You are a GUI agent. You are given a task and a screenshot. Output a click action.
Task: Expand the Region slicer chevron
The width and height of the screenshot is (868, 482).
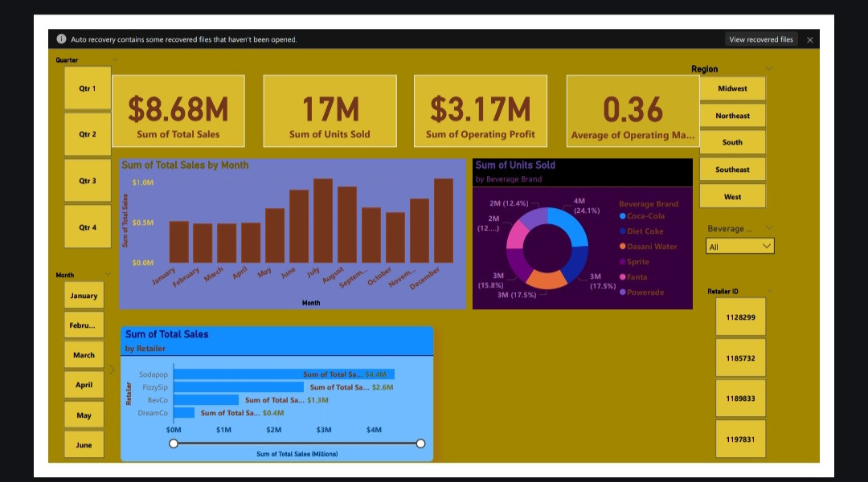point(768,69)
